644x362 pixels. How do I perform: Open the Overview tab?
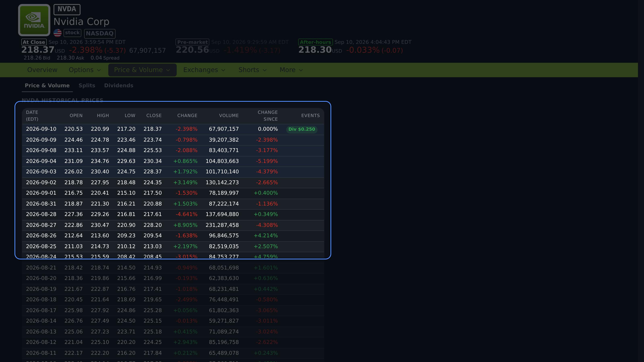click(42, 70)
